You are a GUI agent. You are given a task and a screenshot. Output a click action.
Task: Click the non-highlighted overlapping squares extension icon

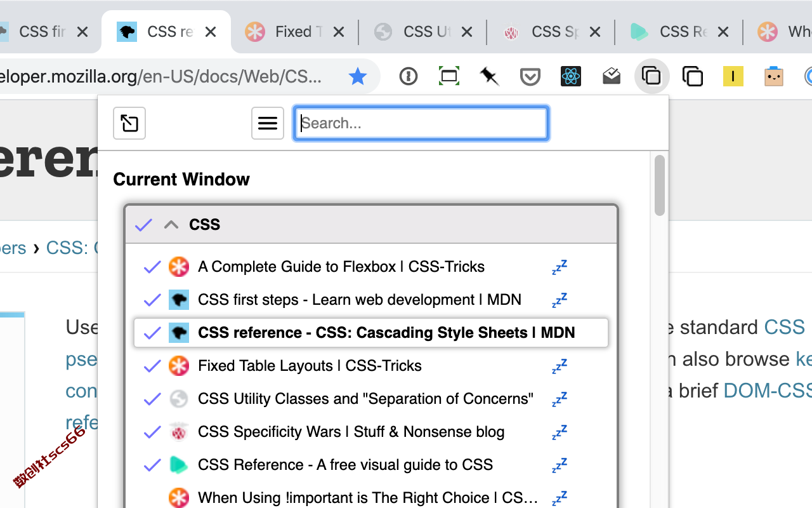(x=693, y=77)
